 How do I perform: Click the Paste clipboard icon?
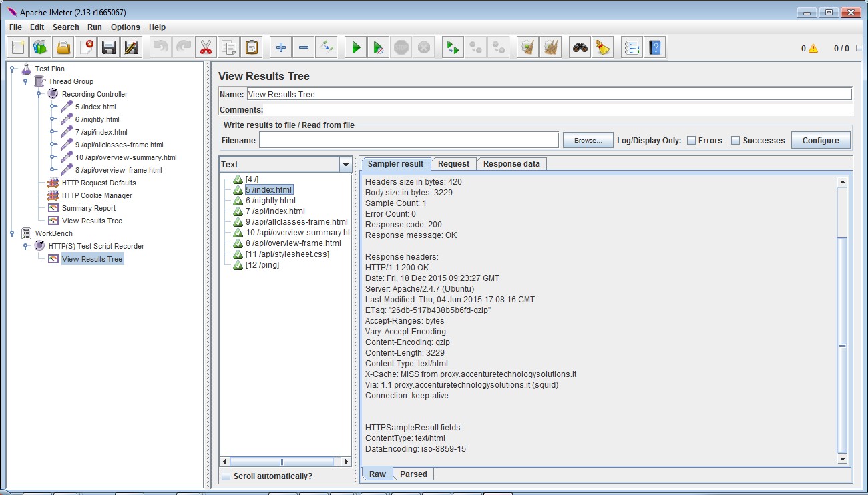(x=251, y=47)
